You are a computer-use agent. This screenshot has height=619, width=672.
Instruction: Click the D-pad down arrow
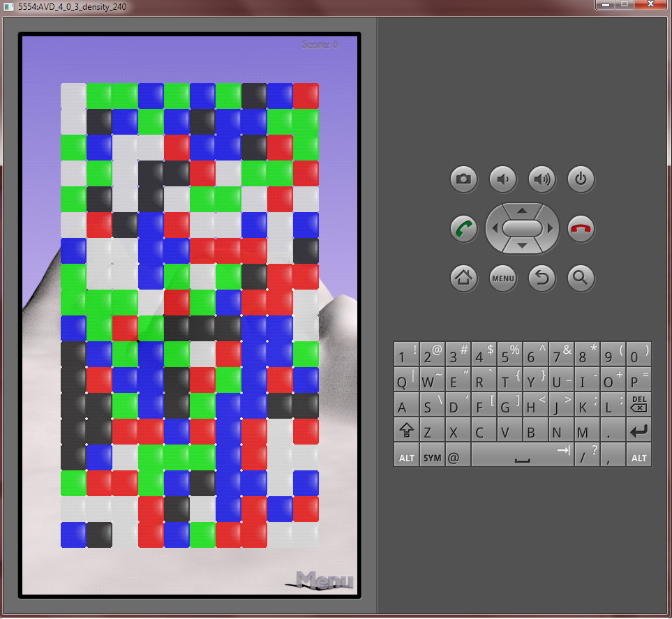(x=522, y=246)
